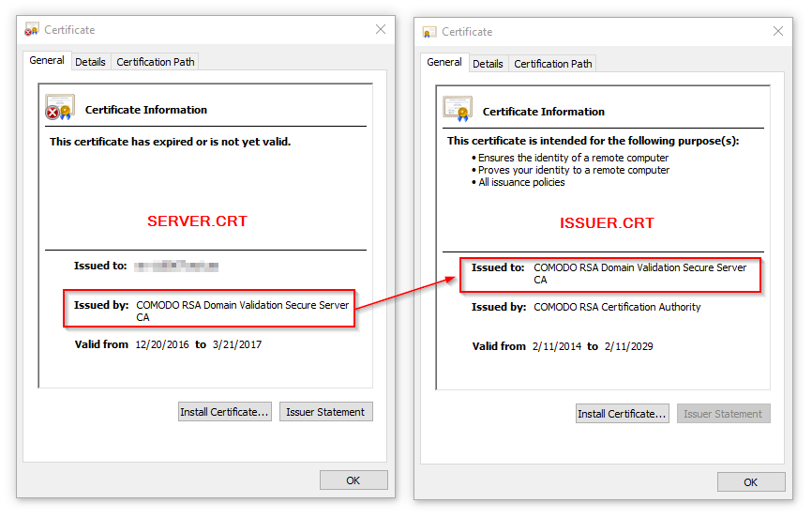Click OK in the ISSUER.CRT window
Viewport: 812px width, 518px height.
click(751, 482)
